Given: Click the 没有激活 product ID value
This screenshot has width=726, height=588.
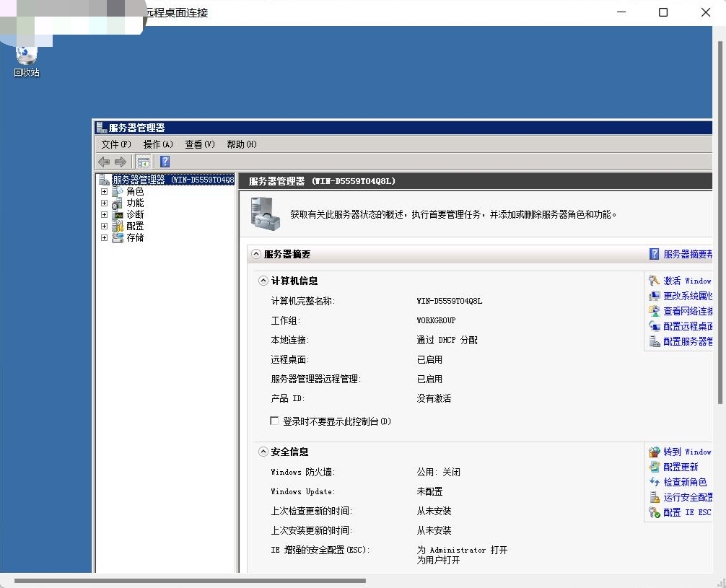Looking at the screenshot, I should point(434,398).
